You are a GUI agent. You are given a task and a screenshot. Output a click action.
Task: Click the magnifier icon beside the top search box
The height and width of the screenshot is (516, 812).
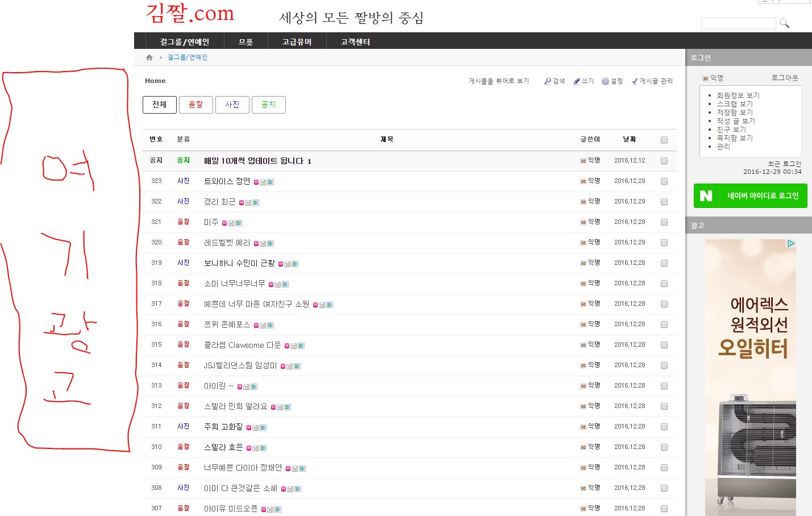pos(784,23)
